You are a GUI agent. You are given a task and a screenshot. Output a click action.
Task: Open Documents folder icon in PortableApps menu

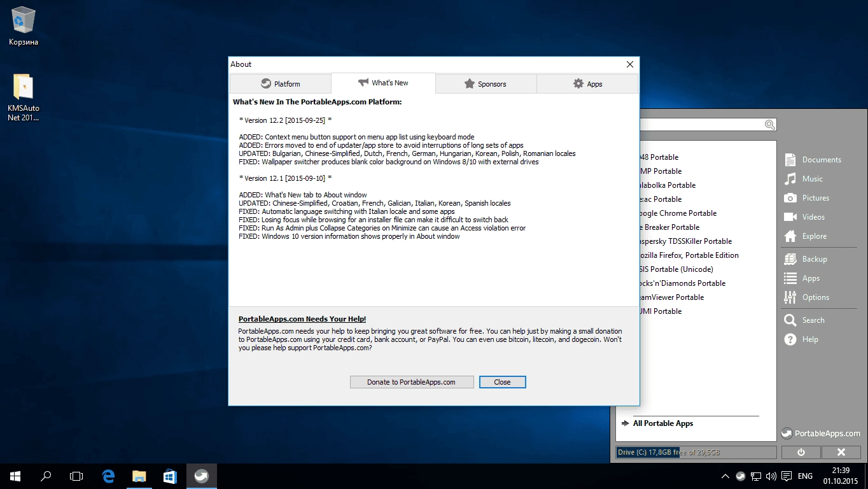790,159
